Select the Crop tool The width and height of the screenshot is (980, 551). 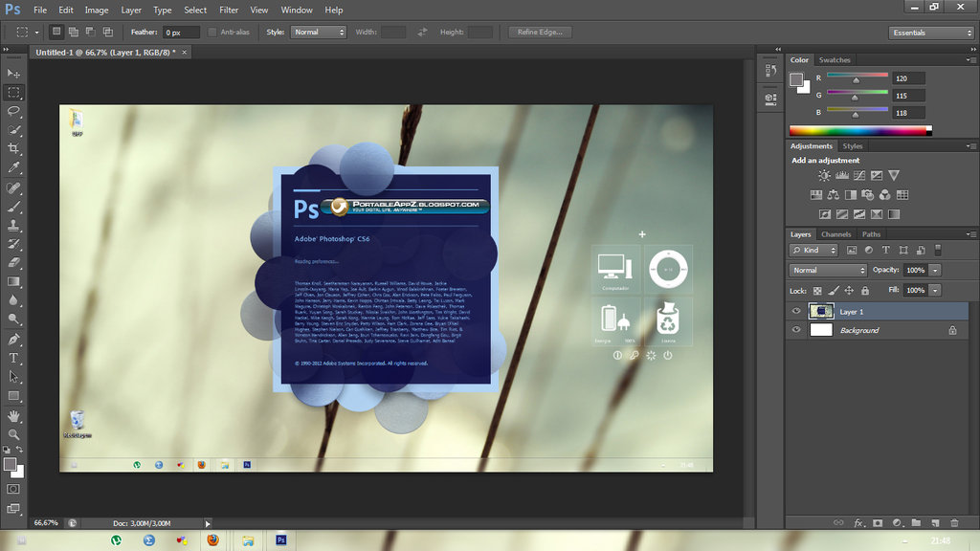tap(13, 148)
